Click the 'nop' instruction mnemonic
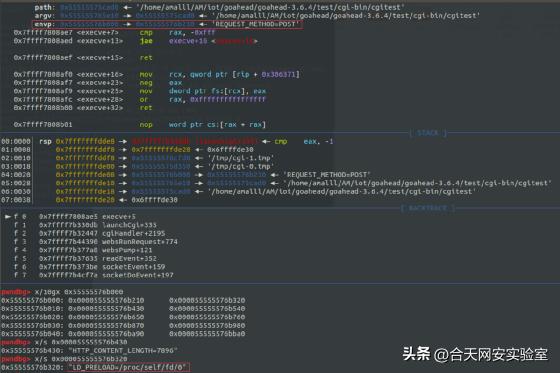Screen dimensions: 560x373 (x=146, y=124)
